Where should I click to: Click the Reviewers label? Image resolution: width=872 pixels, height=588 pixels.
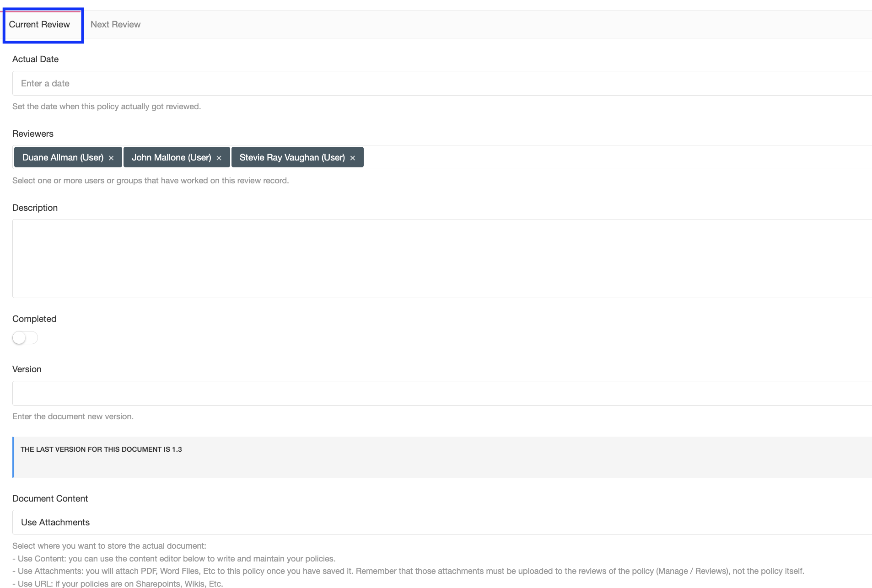click(x=33, y=134)
